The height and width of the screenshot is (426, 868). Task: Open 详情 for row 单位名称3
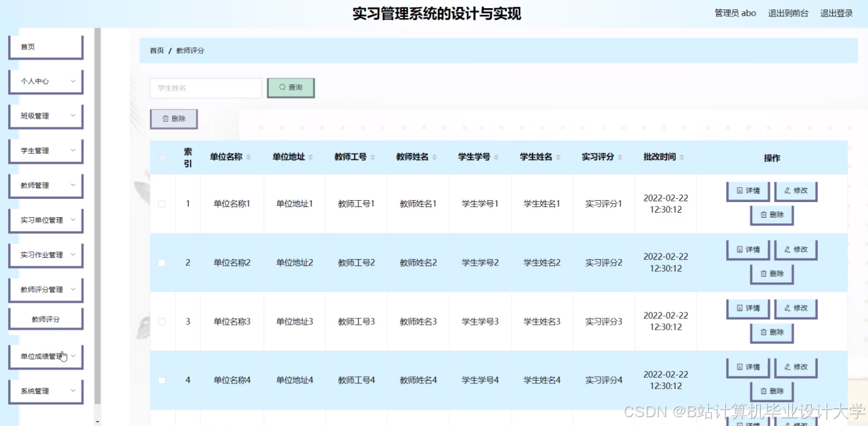(748, 308)
